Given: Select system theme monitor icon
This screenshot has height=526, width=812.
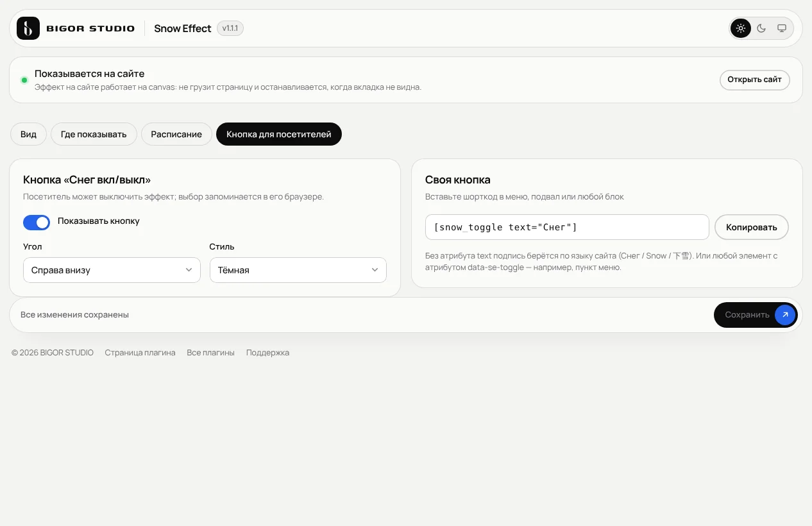Looking at the screenshot, I should click(782, 28).
